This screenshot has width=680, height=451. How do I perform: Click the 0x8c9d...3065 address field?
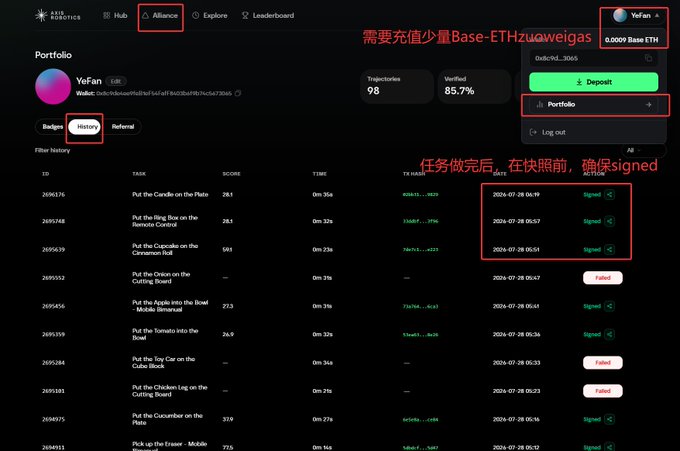(593, 58)
